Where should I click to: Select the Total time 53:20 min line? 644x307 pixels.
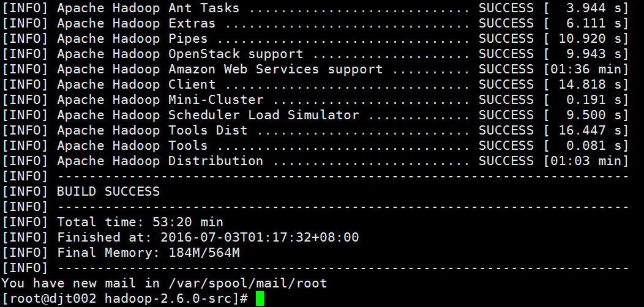point(140,222)
